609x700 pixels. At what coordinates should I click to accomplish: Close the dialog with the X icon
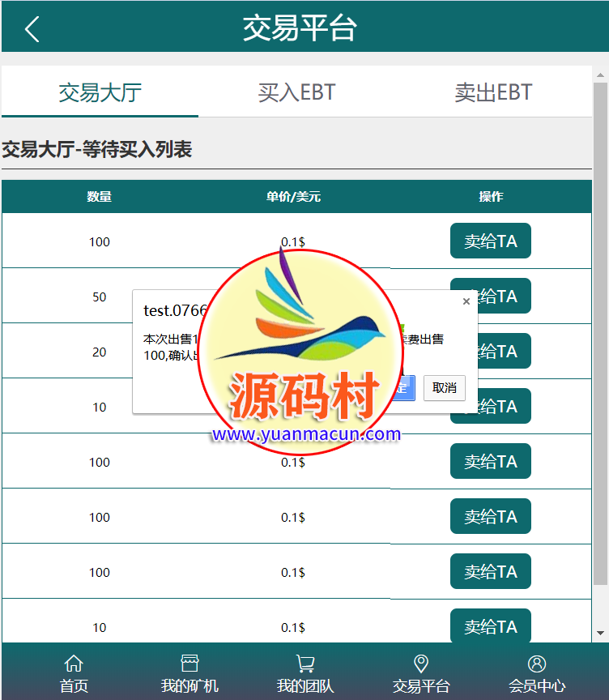tap(466, 301)
